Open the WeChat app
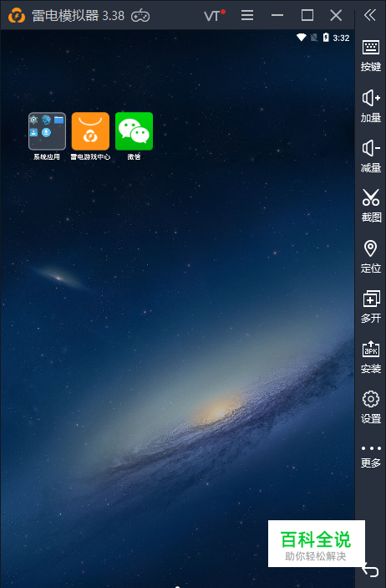The width and height of the screenshot is (386, 588). [x=134, y=131]
